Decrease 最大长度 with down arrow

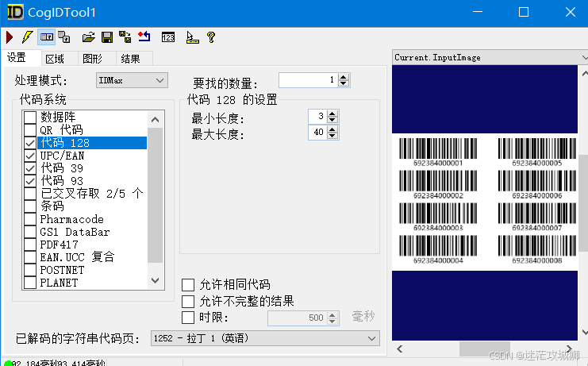coord(332,136)
